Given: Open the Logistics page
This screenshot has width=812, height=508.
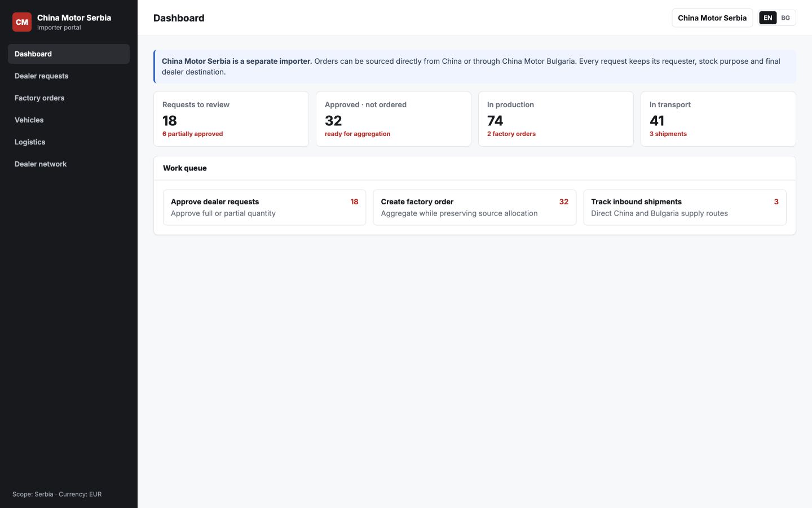Looking at the screenshot, I should [x=69, y=142].
